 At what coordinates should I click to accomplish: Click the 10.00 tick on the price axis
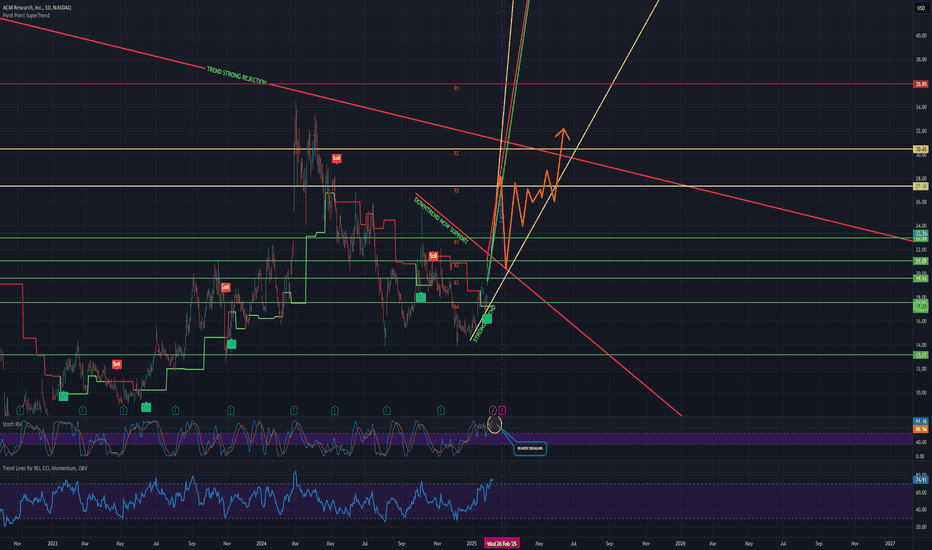(x=921, y=392)
